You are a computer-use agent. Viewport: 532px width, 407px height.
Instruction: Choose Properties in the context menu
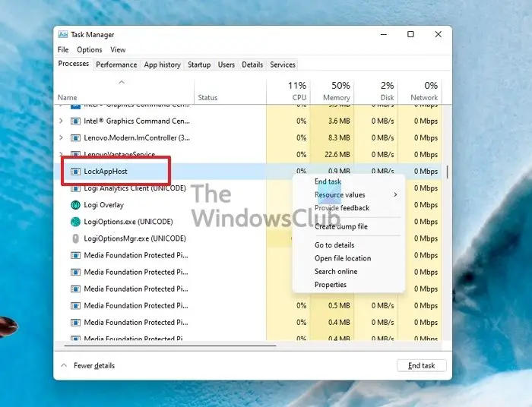[330, 285]
